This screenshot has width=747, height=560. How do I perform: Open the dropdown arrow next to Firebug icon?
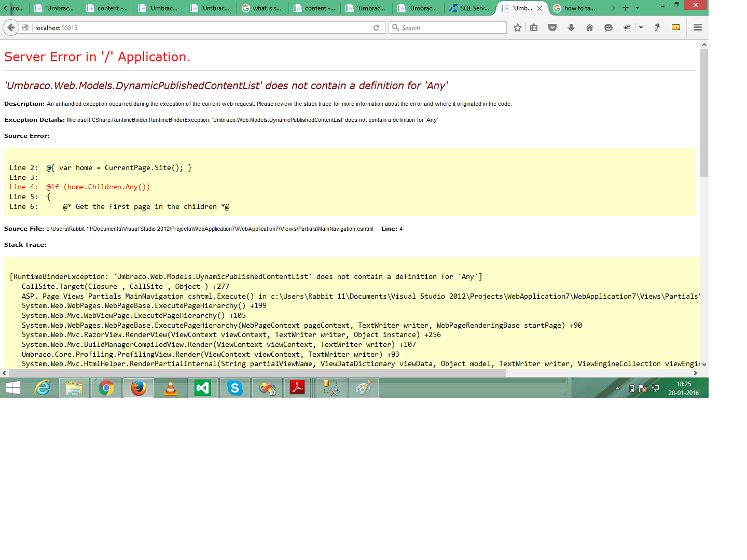pos(641,27)
